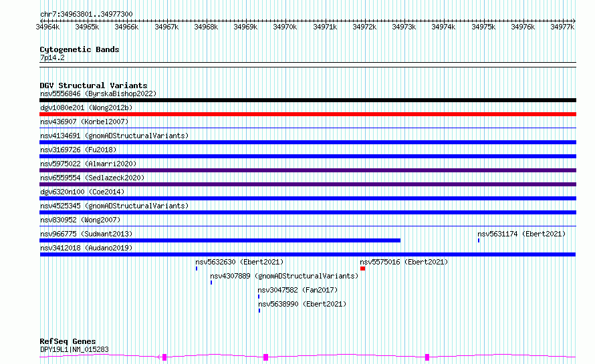The image size is (595, 364).
Task: Click the 34977k ruler tick label
Action: (562, 27)
